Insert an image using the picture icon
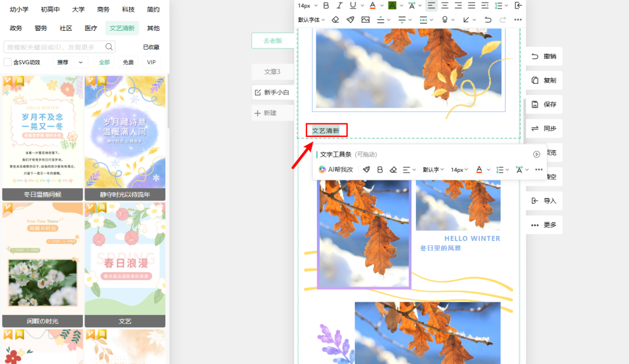Screen dimensions: 629x364 click(365, 20)
